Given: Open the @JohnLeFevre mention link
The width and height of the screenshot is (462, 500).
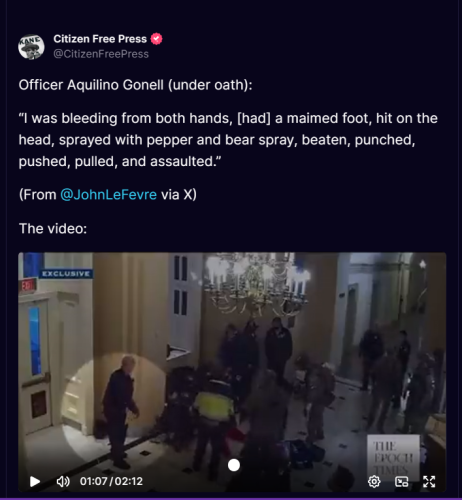Looking at the screenshot, I should tap(108, 194).
